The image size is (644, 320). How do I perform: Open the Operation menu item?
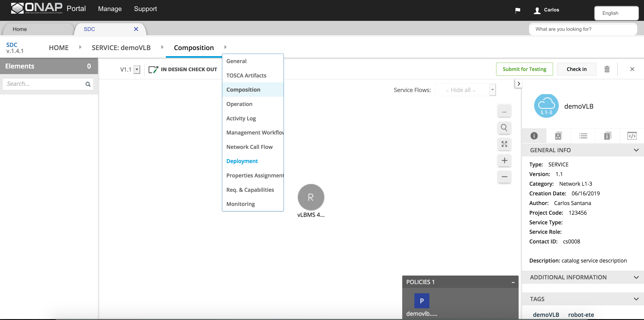[253, 104]
